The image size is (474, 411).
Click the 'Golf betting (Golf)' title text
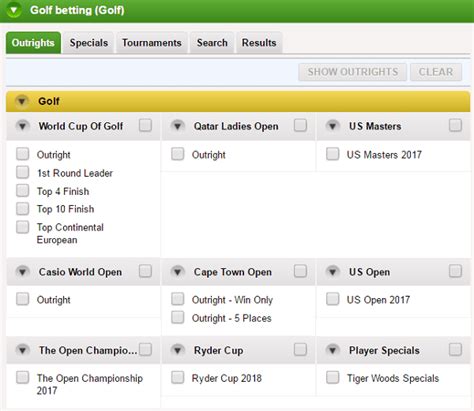tap(77, 10)
